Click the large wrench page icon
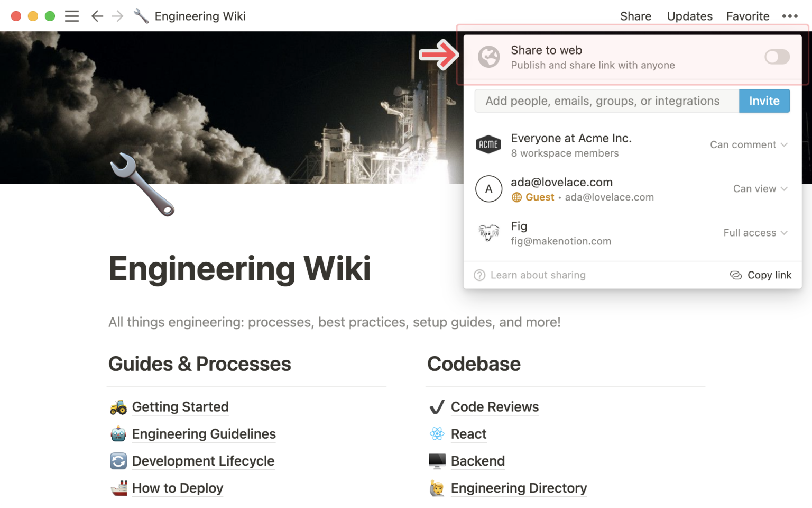This screenshot has height=508, width=812. (x=142, y=184)
